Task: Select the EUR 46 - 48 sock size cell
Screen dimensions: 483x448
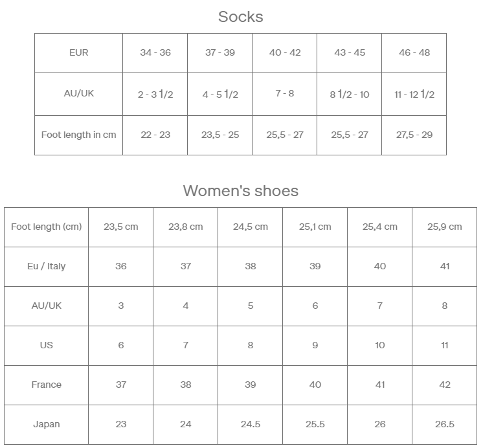Action: coord(414,53)
